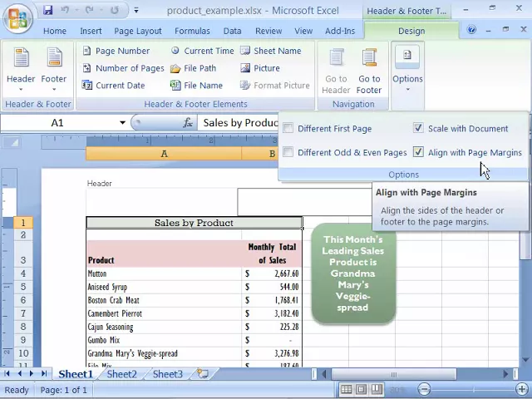The width and height of the screenshot is (532, 399).
Task: Click the Select All corner button
Action: click(11, 142)
